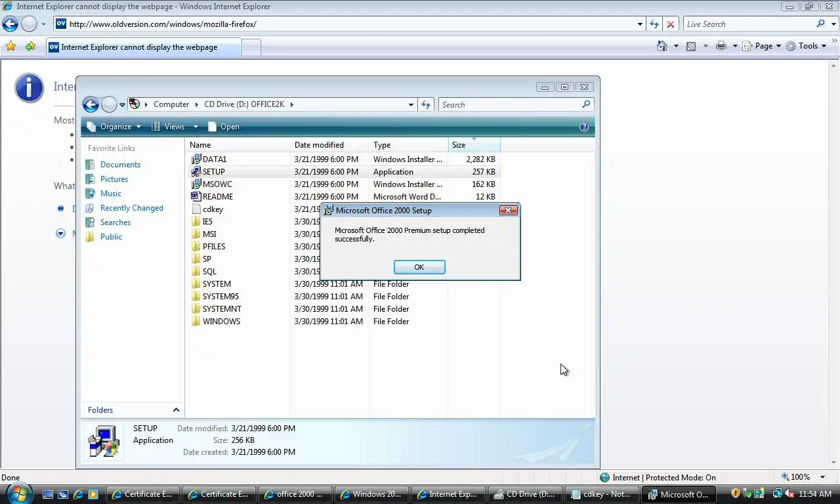Open the Print button dropdown arrow
The image size is (840, 504).
(x=735, y=46)
